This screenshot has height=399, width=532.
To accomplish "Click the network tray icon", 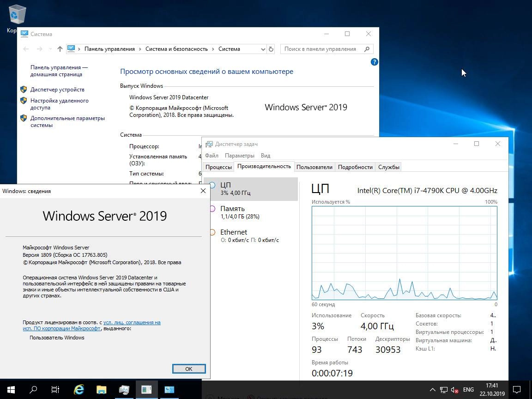I will point(443,390).
